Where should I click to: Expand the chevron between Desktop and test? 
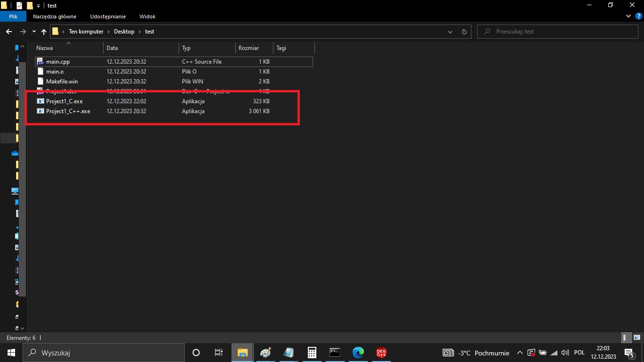(x=140, y=32)
